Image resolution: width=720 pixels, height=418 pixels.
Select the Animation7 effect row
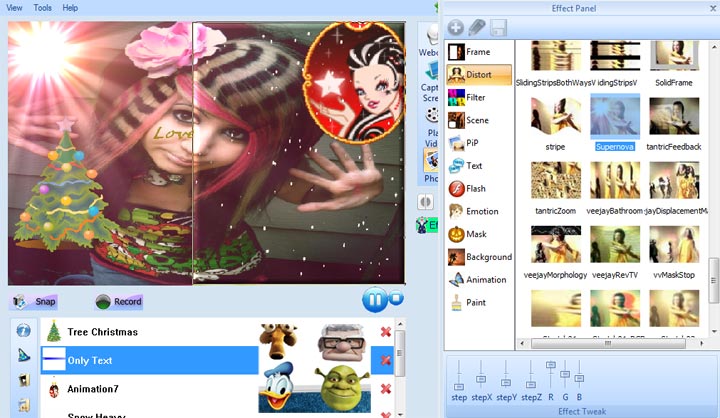[150, 389]
